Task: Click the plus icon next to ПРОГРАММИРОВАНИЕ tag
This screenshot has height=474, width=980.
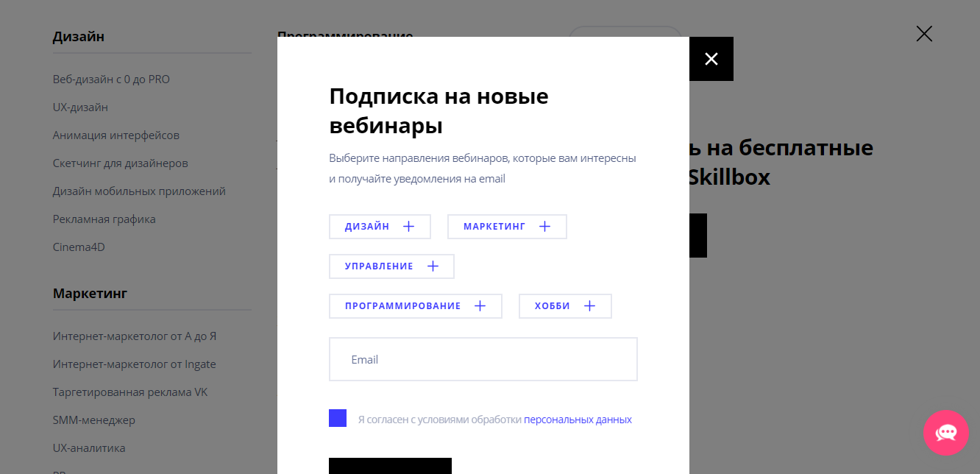Action: click(480, 305)
